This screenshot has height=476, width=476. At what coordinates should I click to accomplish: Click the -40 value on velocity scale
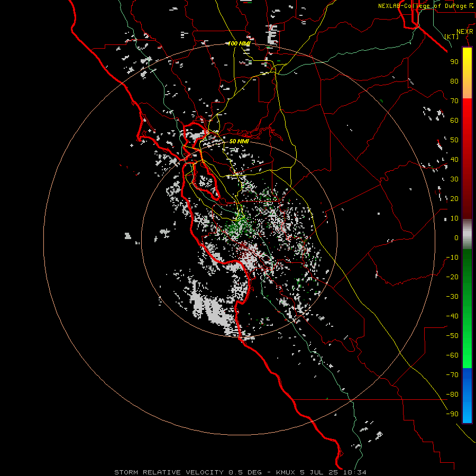(452, 316)
